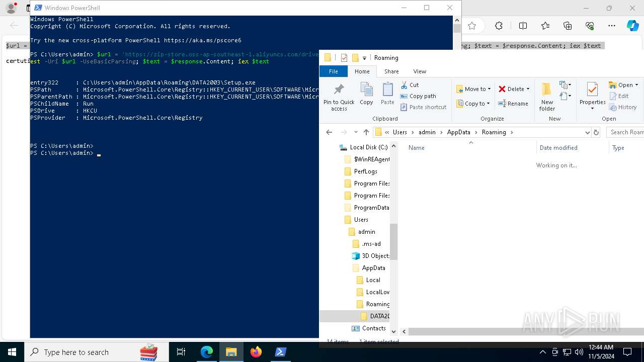Click the quick-access toolbar new folder icon
This screenshot has width=644, height=362.
(x=355, y=58)
